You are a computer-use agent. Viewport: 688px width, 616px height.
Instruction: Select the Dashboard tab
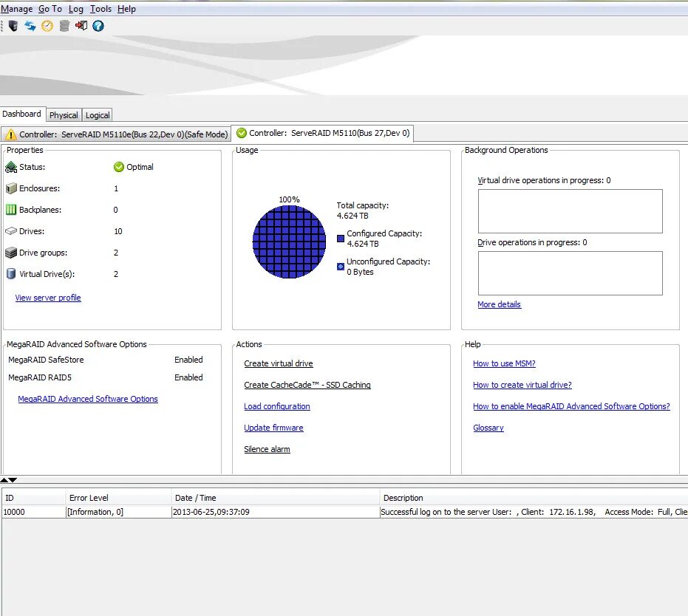coord(22,114)
